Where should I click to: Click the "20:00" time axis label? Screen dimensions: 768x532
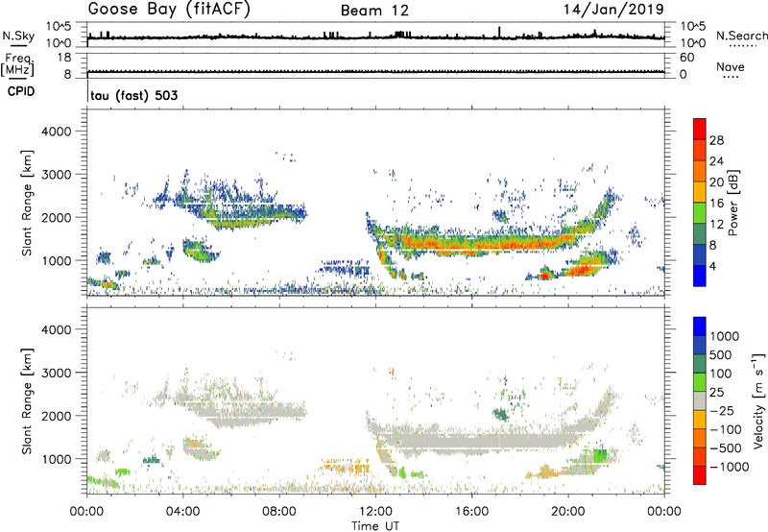[x=568, y=512]
